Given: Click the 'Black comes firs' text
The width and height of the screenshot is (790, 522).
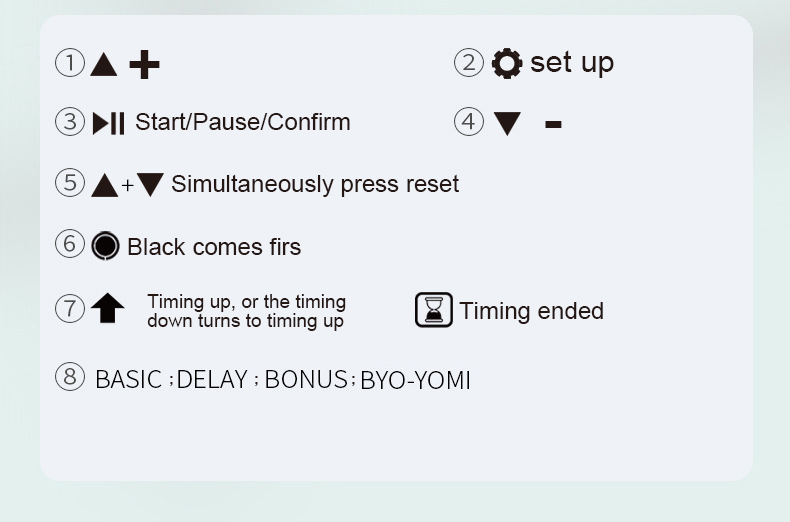Looking at the screenshot, I should [214, 246].
